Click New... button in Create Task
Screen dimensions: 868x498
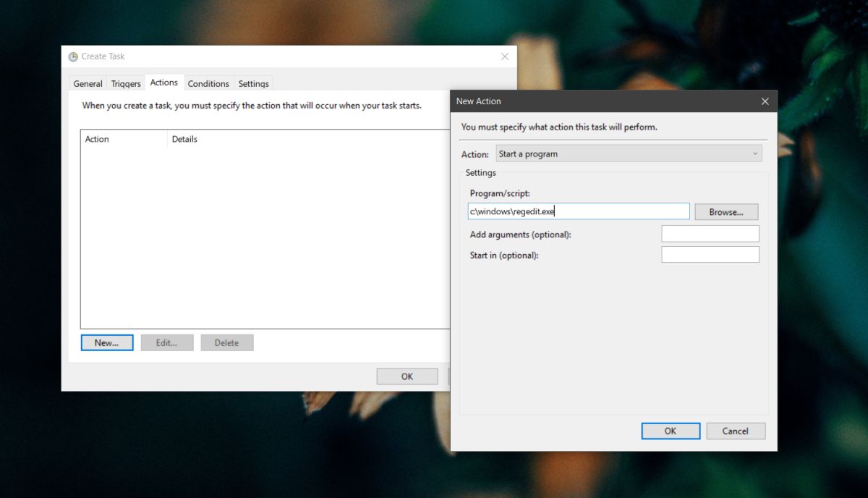point(106,342)
